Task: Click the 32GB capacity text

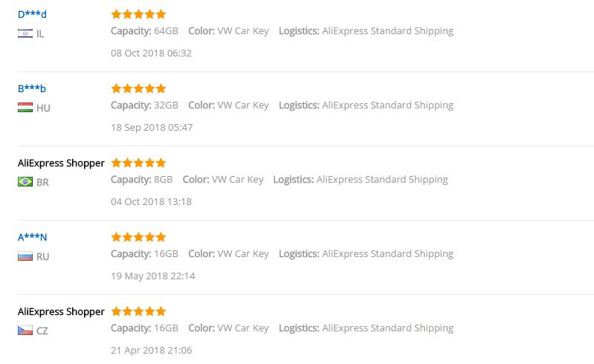Action: tap(166, 105)
